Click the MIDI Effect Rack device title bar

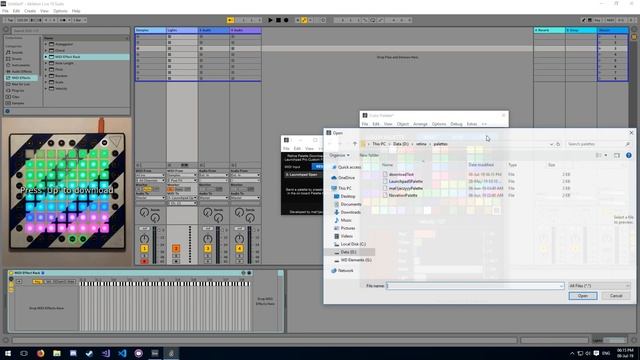(x=131, y=273)
